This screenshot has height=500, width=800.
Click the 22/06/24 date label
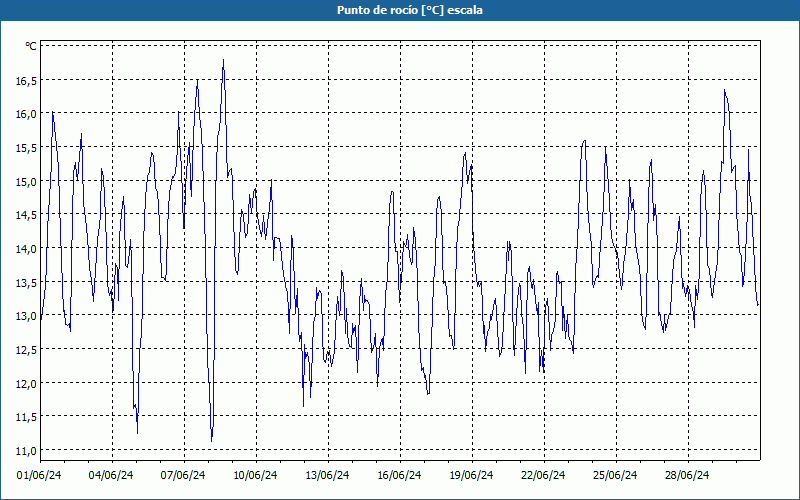click(543, 475)
